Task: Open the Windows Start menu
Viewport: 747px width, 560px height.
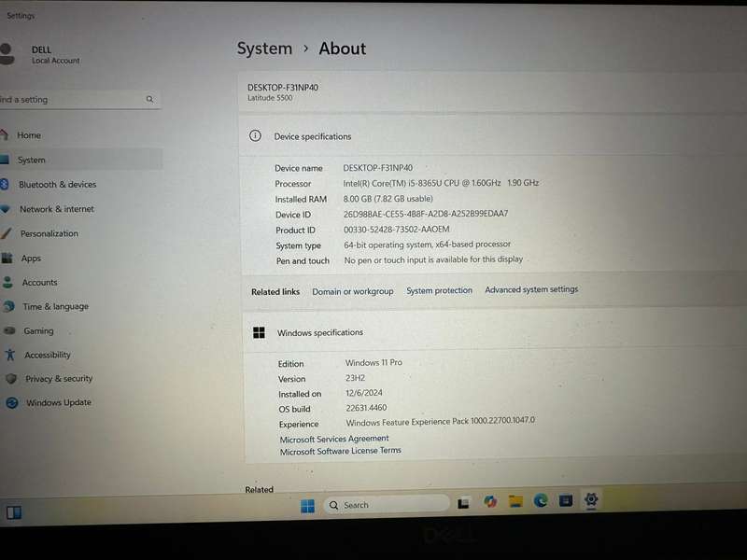Action: tap(308, 506)
